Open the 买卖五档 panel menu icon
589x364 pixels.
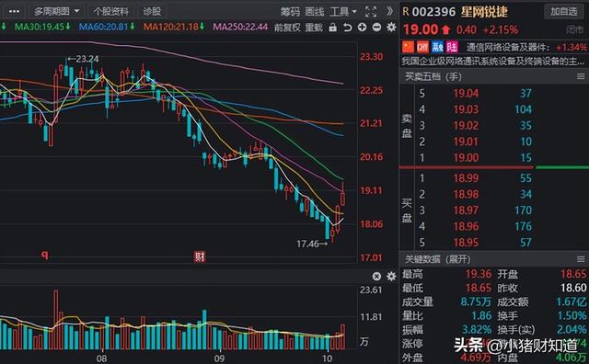point(581,76)
